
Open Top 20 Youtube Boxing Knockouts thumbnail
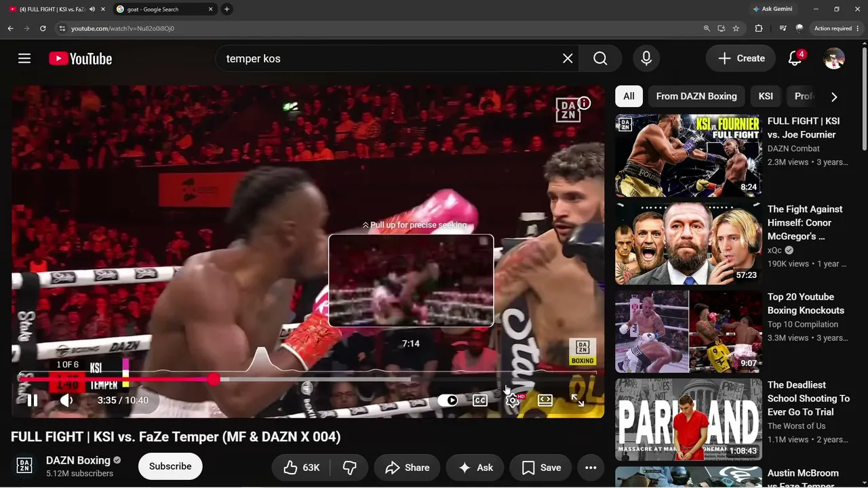pos(688,331)
